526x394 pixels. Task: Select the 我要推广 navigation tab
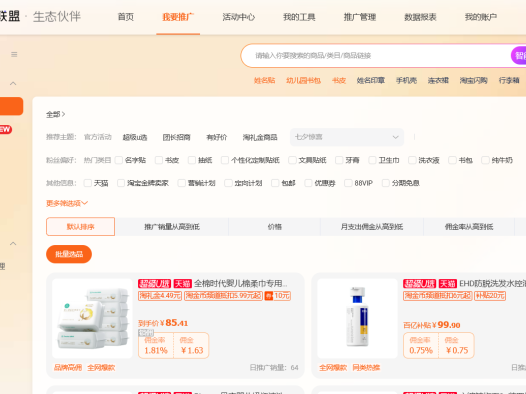point(178,17)
